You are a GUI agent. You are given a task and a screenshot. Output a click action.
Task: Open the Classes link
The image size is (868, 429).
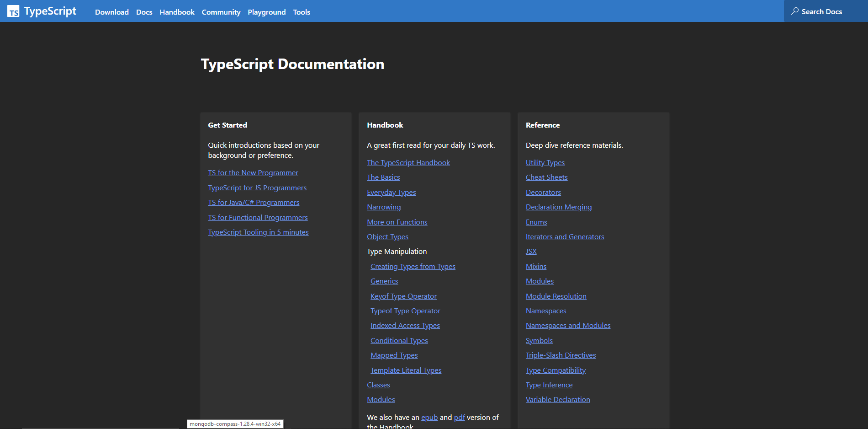[378, 385]
